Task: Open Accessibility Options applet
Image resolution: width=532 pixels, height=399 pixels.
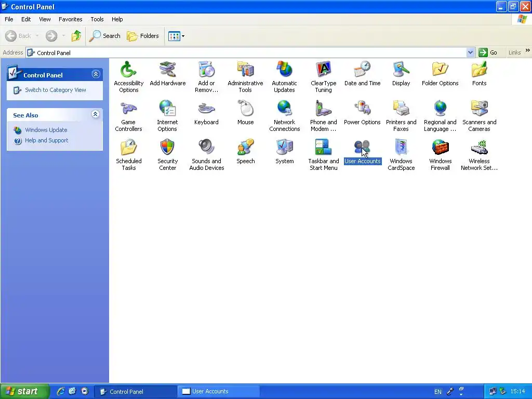Action: tap(129, 77)
